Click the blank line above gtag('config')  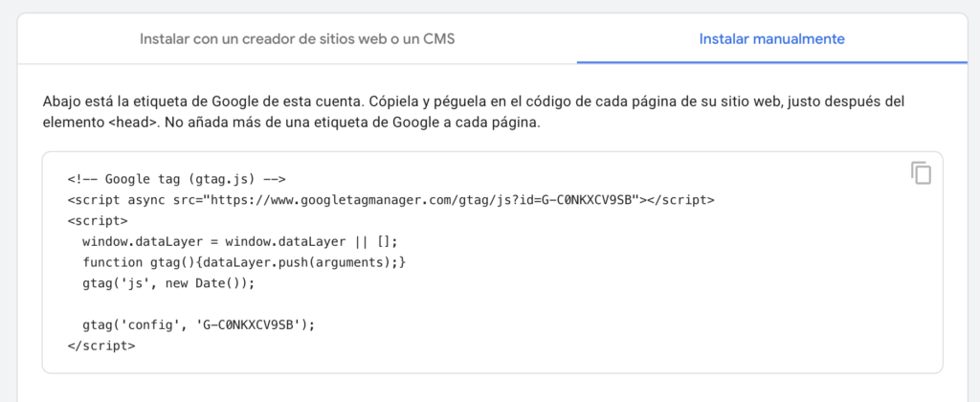point(287,304)
